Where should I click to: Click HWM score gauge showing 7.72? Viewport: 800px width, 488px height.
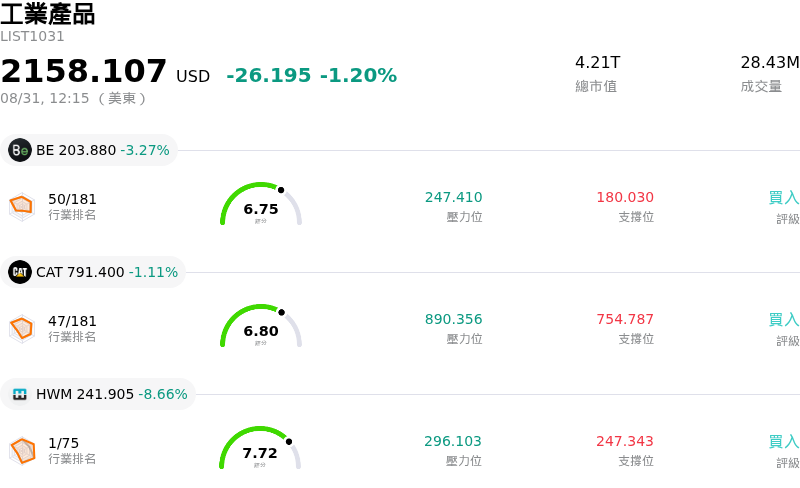(260, 448)
